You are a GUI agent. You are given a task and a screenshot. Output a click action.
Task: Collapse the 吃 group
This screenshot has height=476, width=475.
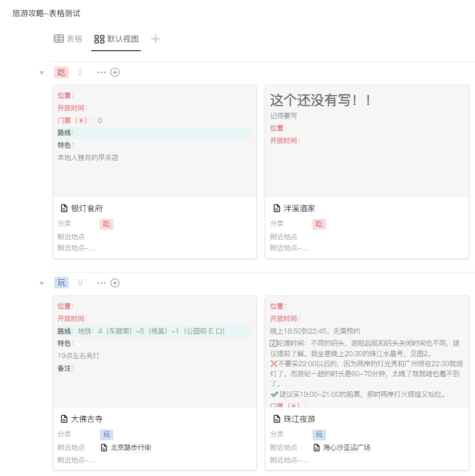[42, 73]
